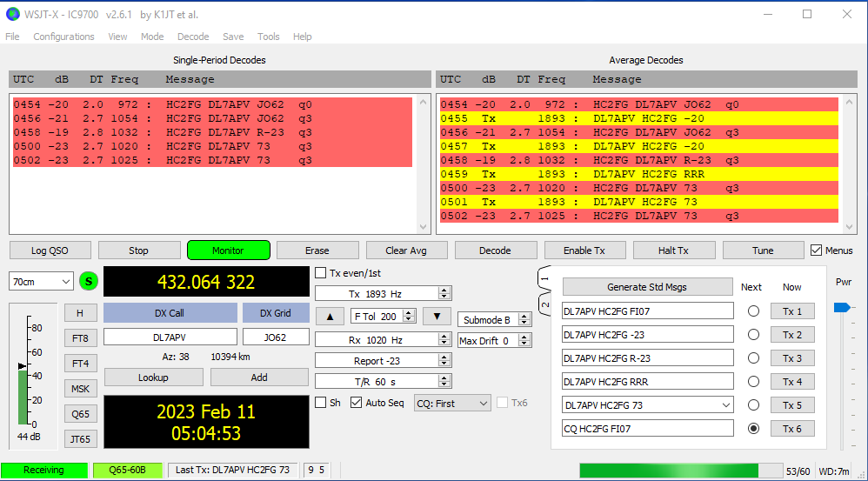Screen dimensions: 868x481
Task: Uncheck the Menus checkbox
Action: (x=816, y=251)
